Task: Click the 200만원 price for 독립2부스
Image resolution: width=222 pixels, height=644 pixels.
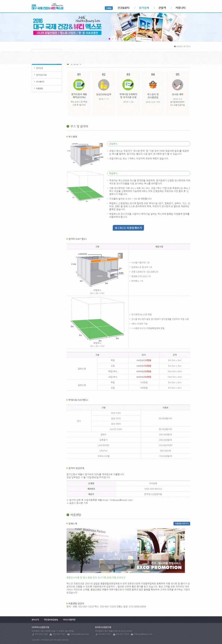Action: 147,371
